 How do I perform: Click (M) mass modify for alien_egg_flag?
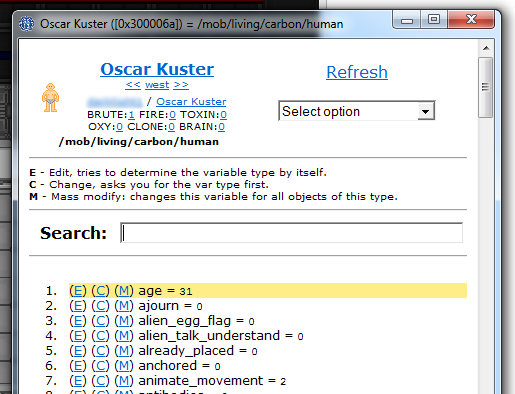(124, 321)
